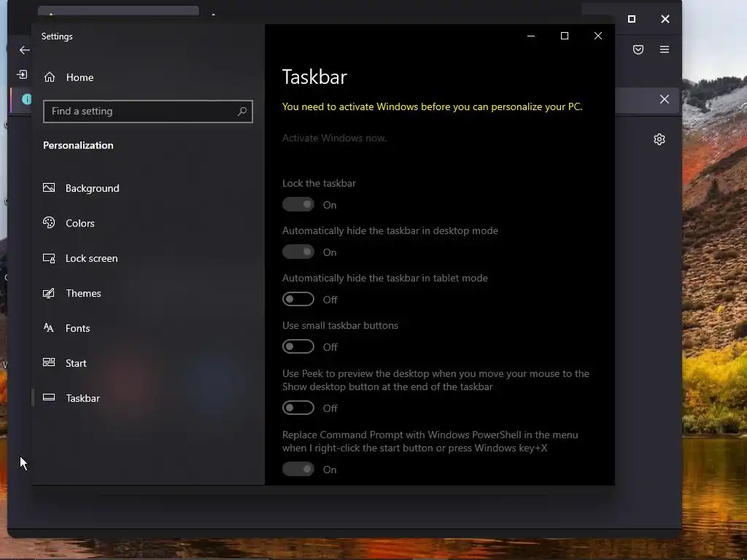Click the 'Use small taskbar buttons' label
Screen dimensions: 747x560
point(340,325)
